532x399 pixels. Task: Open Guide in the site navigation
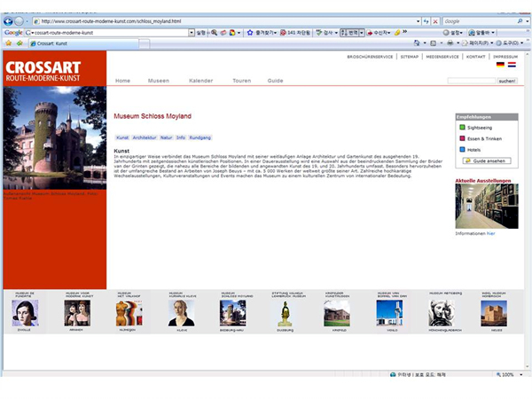coord(275,81)
